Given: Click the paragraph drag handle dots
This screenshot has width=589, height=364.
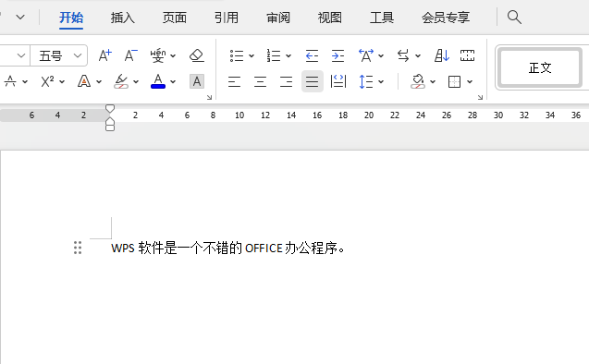Looking at the screenshot, I should [78, 248].
